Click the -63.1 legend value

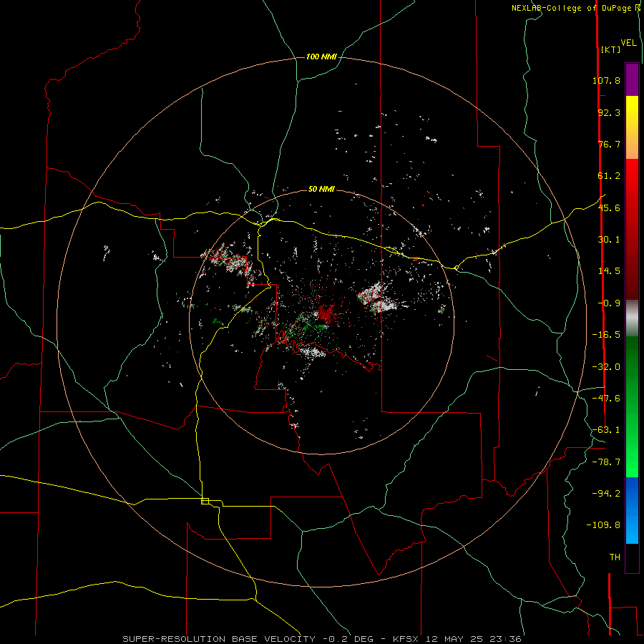[x=606, y=430]
